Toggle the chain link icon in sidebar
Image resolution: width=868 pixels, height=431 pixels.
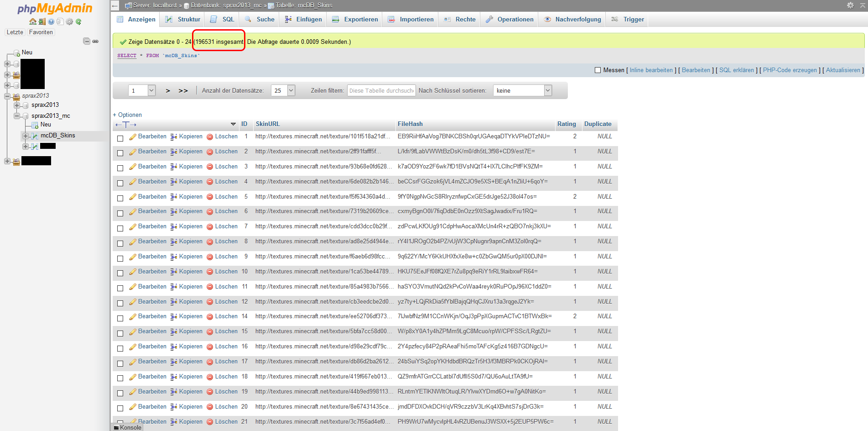95,41
